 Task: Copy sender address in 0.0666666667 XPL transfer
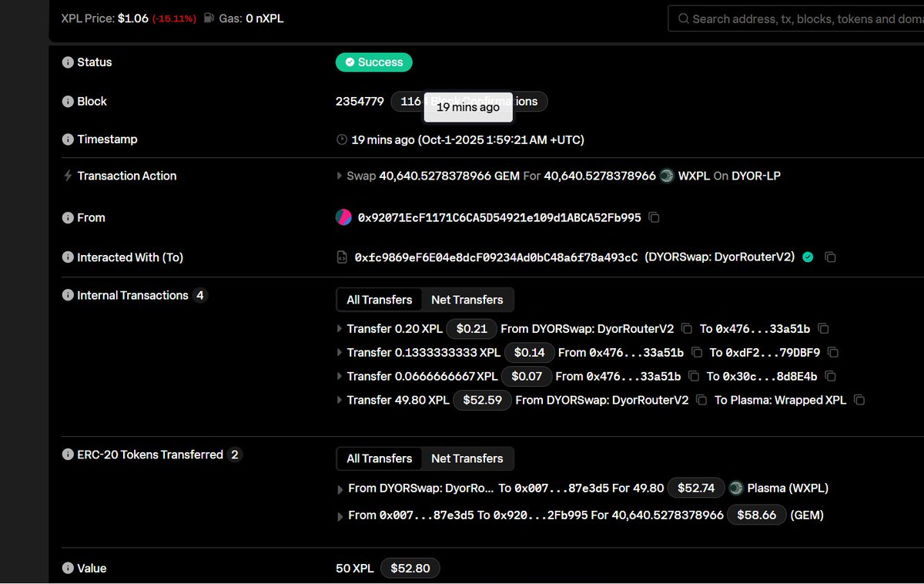(694, 377)
